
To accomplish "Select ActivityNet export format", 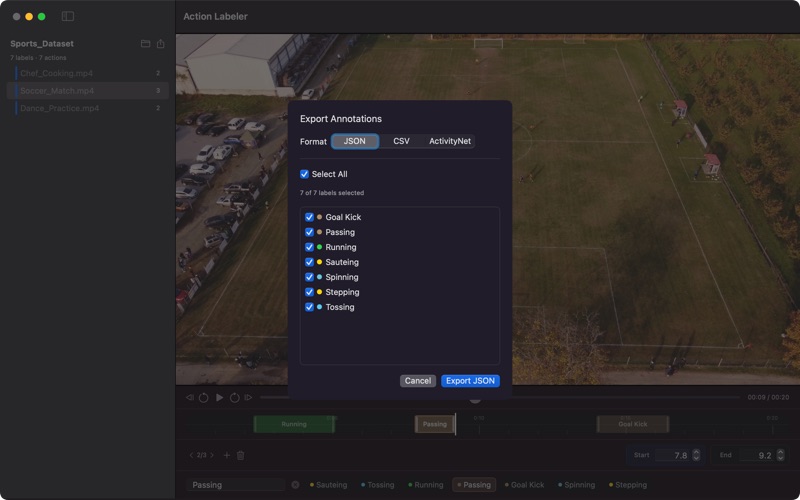I will click(x=449, y=141).
